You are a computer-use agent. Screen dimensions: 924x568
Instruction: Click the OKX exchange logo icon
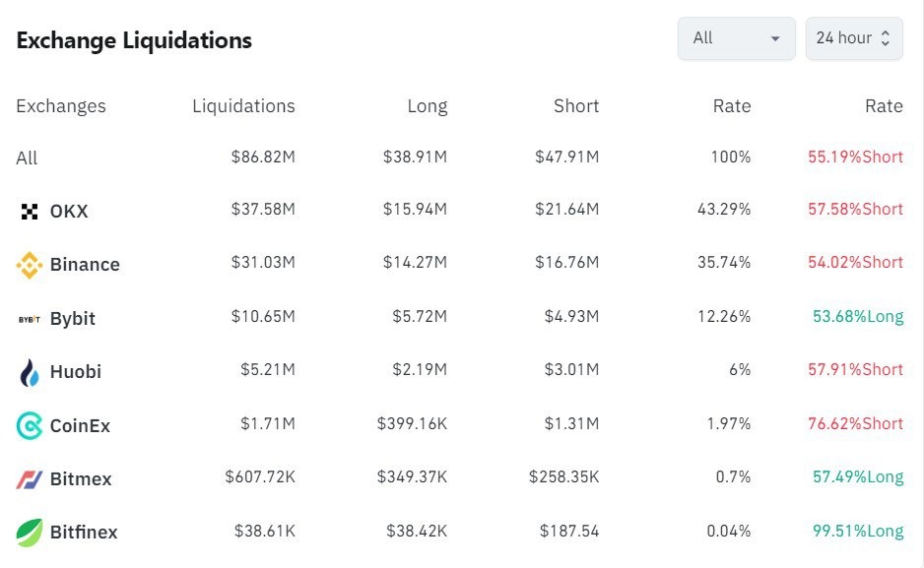pyautogui.click(x=30, y=211)
